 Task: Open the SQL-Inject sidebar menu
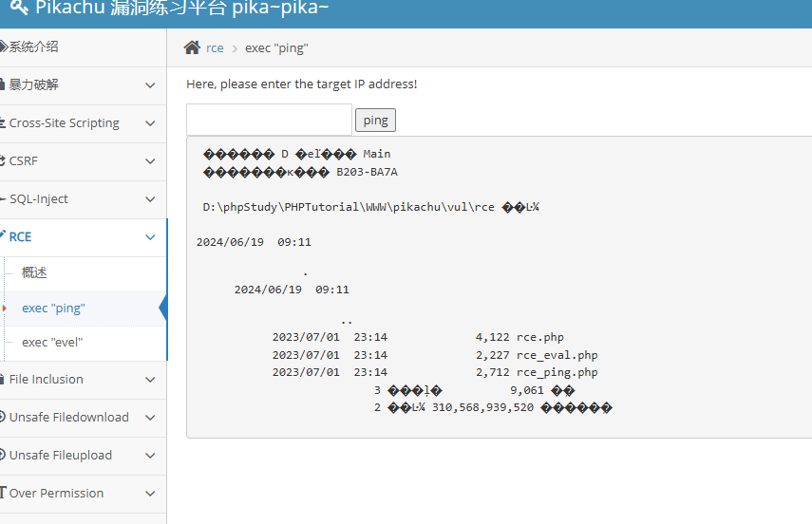(83, 198)
